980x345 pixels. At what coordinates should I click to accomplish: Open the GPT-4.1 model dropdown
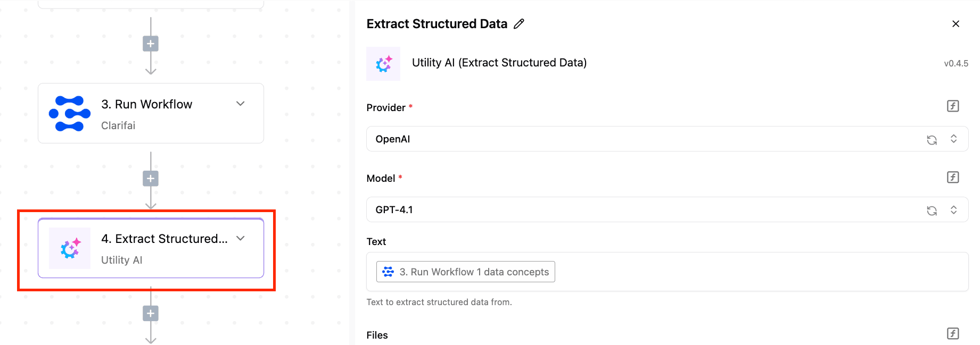pyautogui.click(x=667, y=209)
